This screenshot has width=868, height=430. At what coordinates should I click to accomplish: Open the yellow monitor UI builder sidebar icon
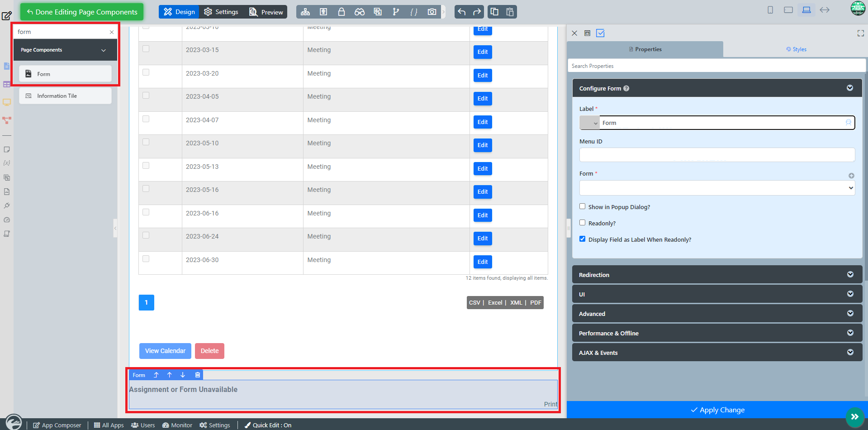click(x=6, y=102)
